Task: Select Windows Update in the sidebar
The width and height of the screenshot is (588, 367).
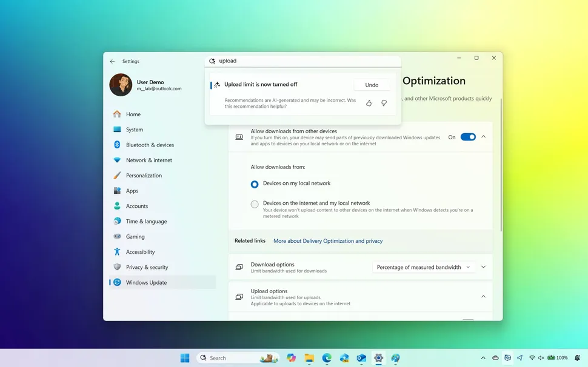Action: tap(146, 282)
